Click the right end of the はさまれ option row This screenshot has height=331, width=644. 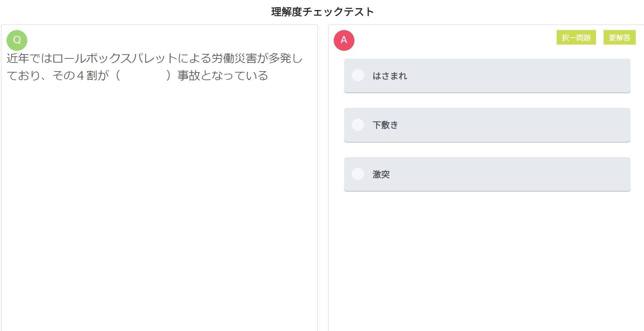tap(614, 76)
